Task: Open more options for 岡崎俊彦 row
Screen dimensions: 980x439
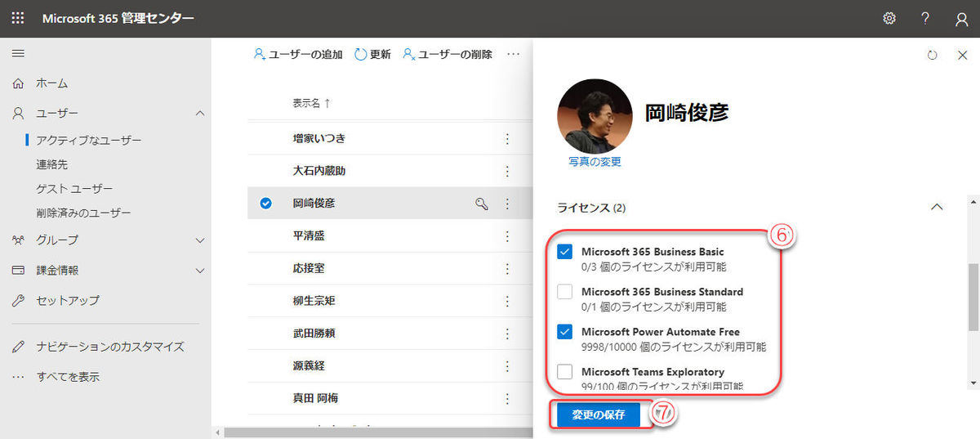Action: tap(507, 204)
